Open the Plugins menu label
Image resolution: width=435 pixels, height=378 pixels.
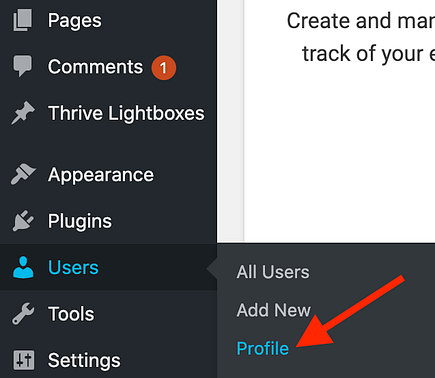tap(80, 221)
